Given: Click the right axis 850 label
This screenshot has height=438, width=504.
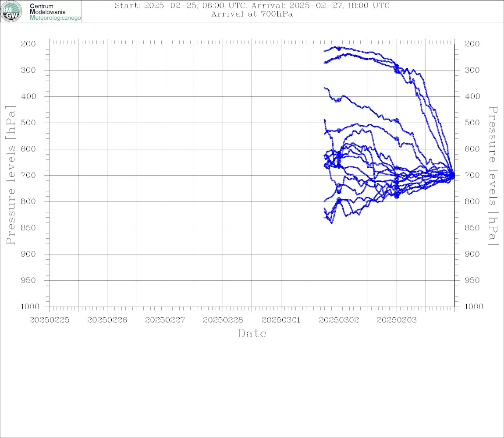Looking at the screenshot, I should 472,228.
